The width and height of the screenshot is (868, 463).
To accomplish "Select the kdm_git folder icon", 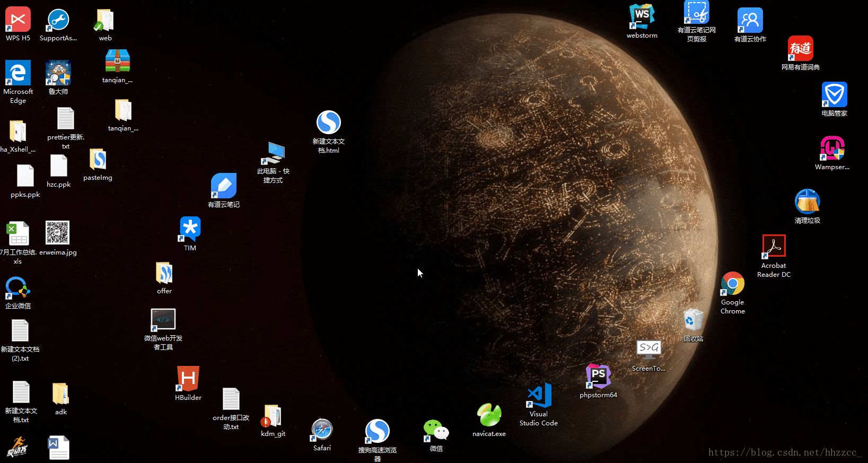I will (x=273, y=416).
